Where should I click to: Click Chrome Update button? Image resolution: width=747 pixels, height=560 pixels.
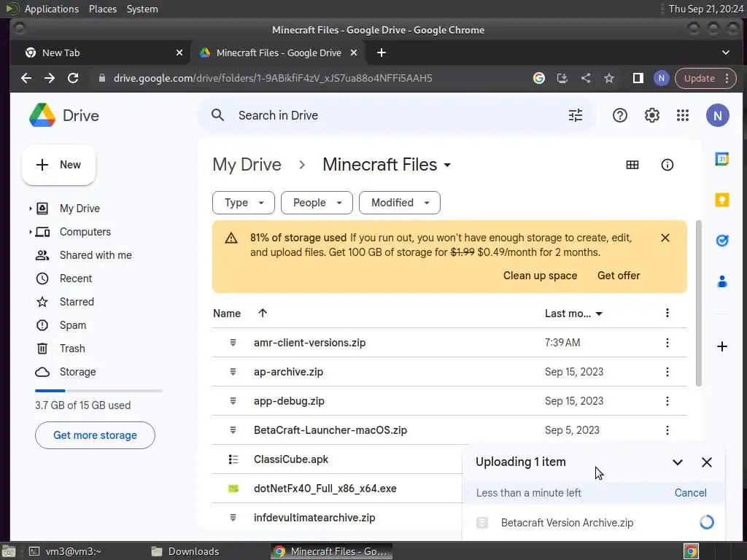pos(705,78)
